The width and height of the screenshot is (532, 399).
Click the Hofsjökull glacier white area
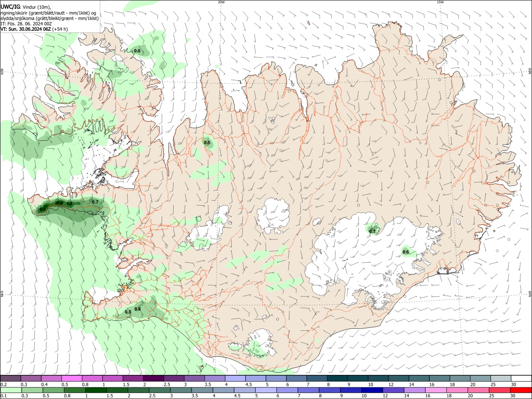coord(273,215)
